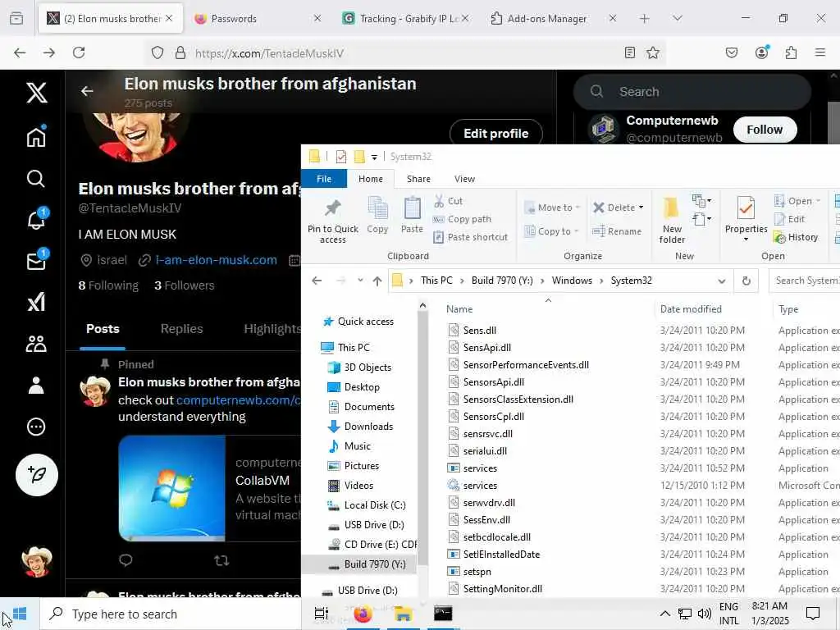Open the File tab in Explorer
Image resolution: width=840 pixels, height=630 pixels.
tap(323, 179)
